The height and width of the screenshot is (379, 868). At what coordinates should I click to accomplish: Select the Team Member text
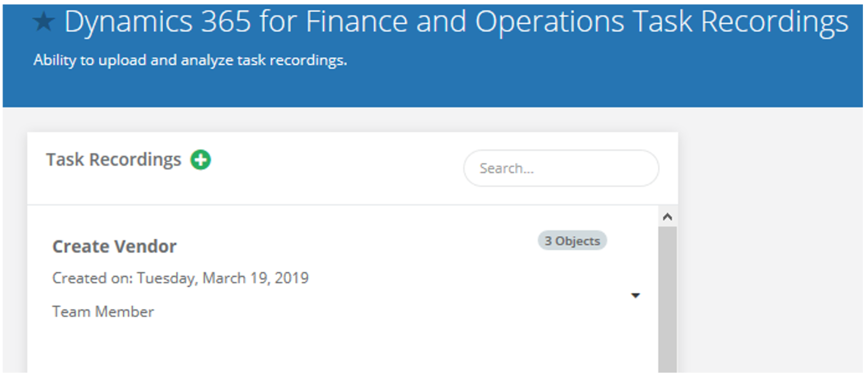[103, 311]
